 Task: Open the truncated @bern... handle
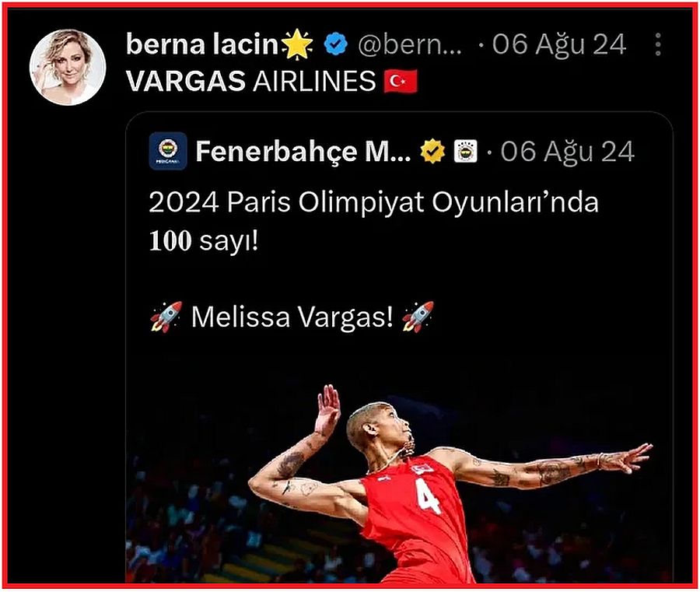pyautogui.click(x=409, y=44)
